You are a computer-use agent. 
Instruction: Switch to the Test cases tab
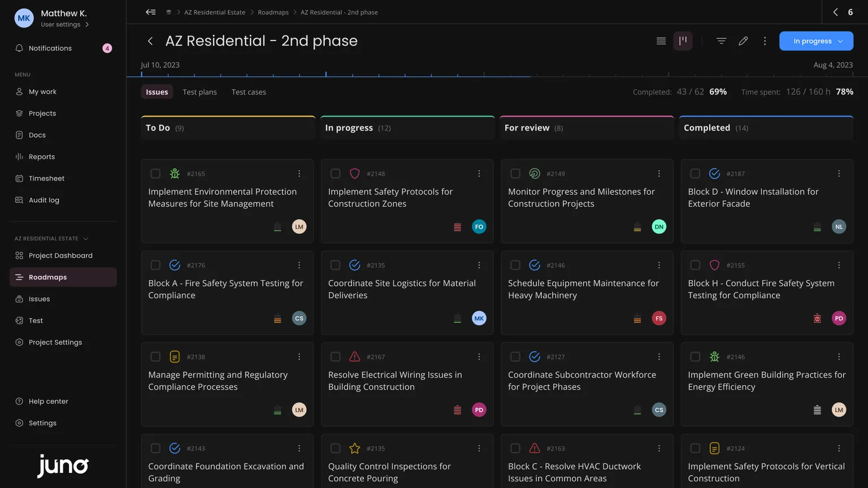tap(249, 92)
